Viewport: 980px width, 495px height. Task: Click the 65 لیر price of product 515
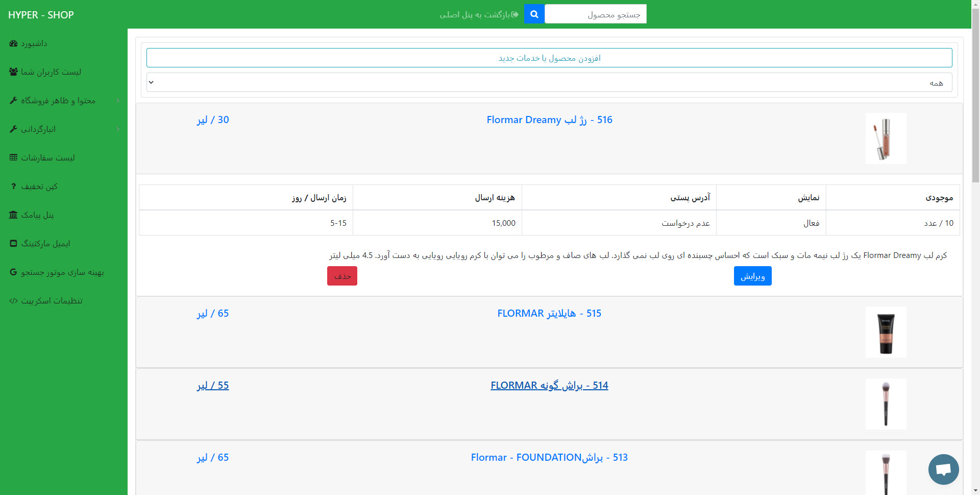pyautogui.click(x=213, y=313)
